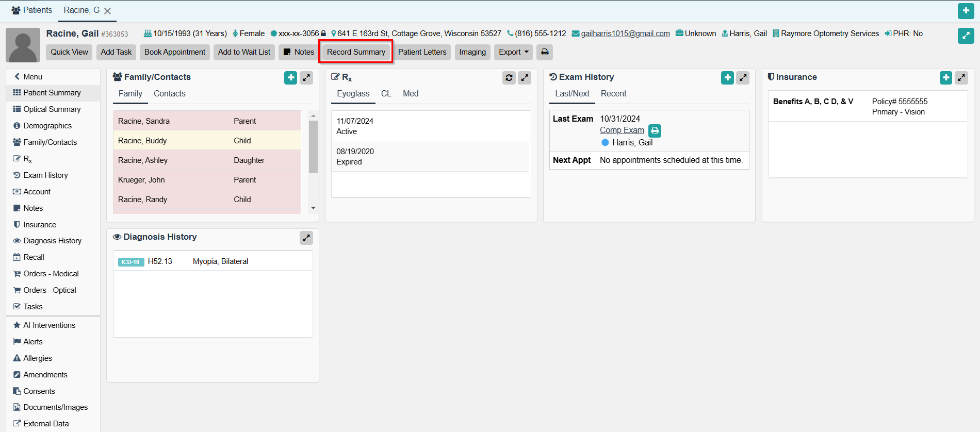980x432 pixels.
Task: Expand the Insurance panel
Action: pyautogui.click(x=961, y=78)
